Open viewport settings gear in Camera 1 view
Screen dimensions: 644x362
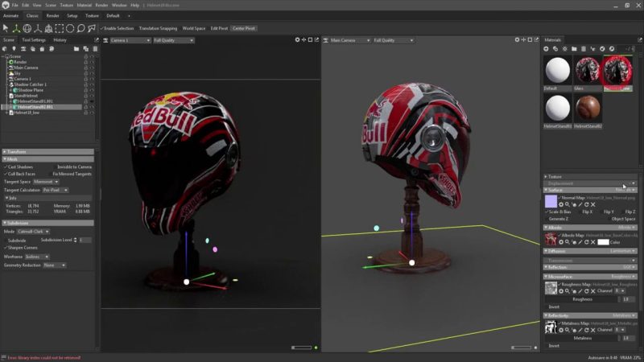coord(298,39)
